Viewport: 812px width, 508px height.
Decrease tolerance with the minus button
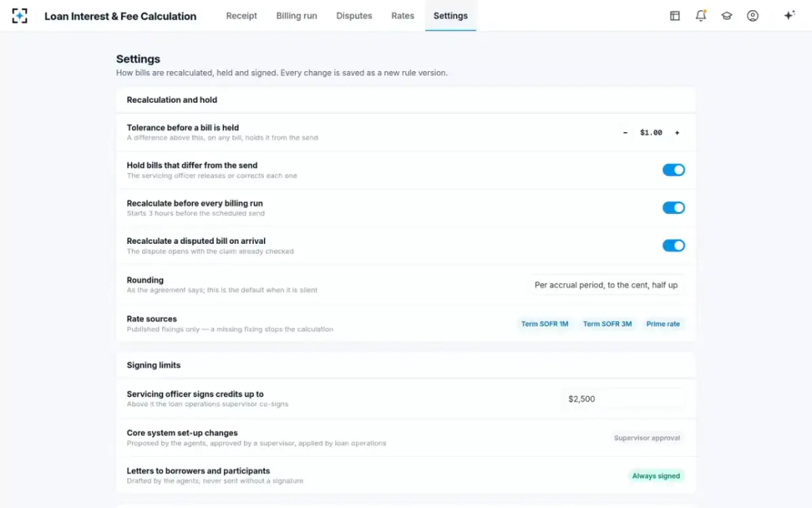[x=625, y=133]
